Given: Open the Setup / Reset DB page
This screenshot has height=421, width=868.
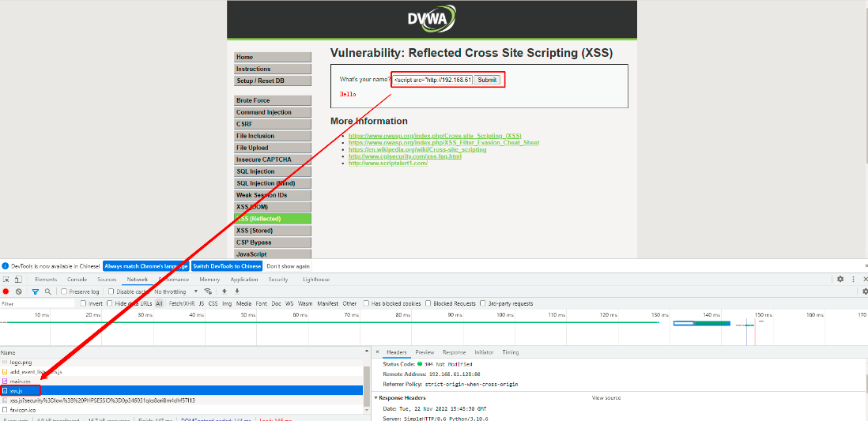Looking at the screenshot, I should coord(273,81).
